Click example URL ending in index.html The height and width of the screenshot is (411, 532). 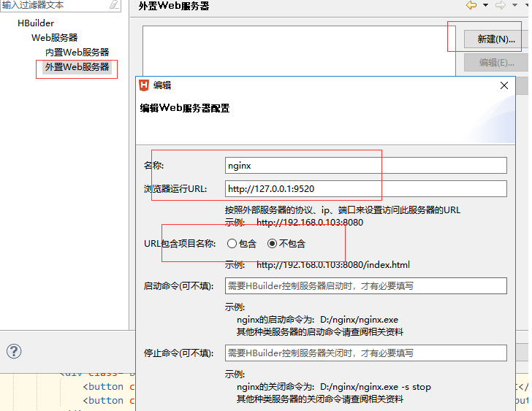pyautogui.click(x=332, y=264)
